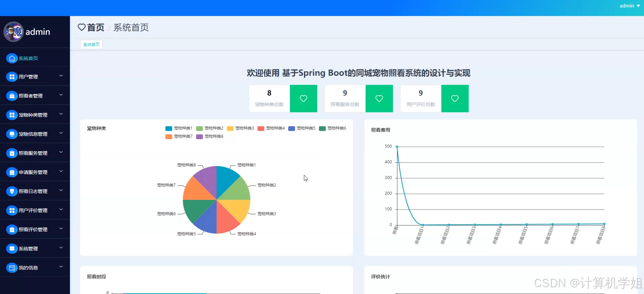This screenshot has width=644, height=294.
Task: Click the 系统首页 home icon in sidebar
Action: coord(12,58)
